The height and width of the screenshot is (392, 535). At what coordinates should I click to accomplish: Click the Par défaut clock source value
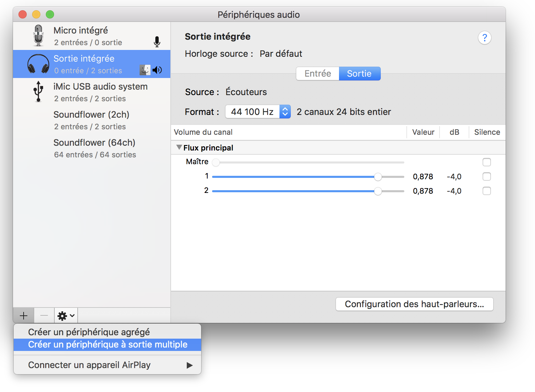tap(281, 54)
